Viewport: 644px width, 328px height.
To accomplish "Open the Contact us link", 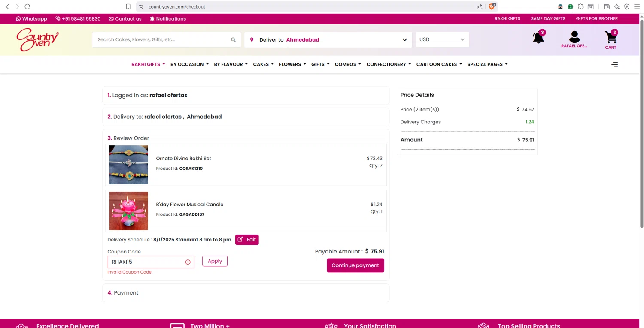I will click(125, 19).
